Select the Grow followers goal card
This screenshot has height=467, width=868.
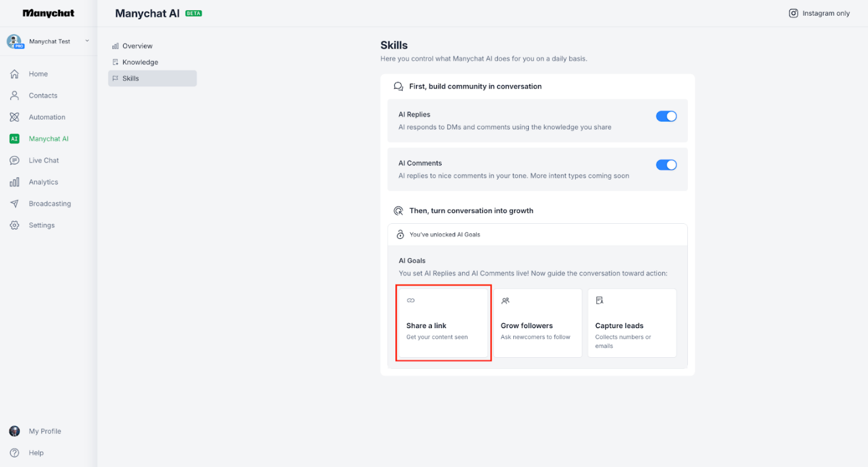537,323
